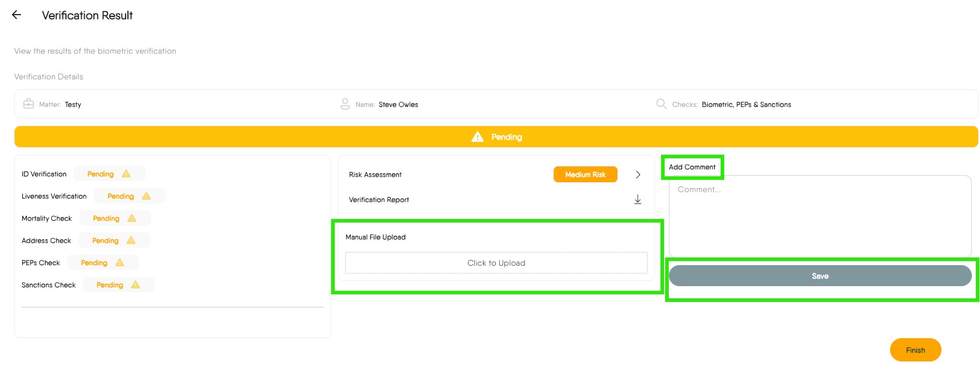
Task: Click the magnifier icon beside Checks
Action: tap(661, 104)
